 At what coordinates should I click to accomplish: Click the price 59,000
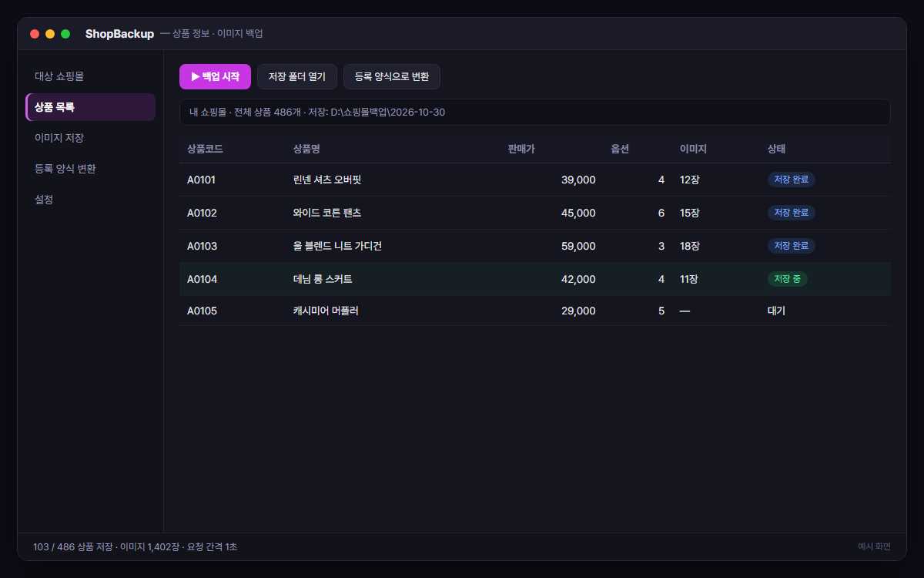pos(578,246)
